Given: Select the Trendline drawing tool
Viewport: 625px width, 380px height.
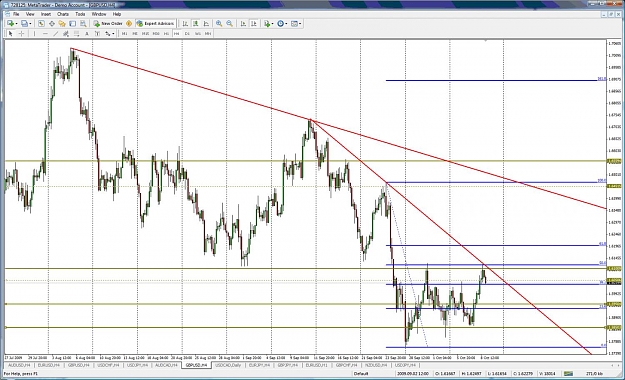Looking at the screenshot, I should (55, 33).
